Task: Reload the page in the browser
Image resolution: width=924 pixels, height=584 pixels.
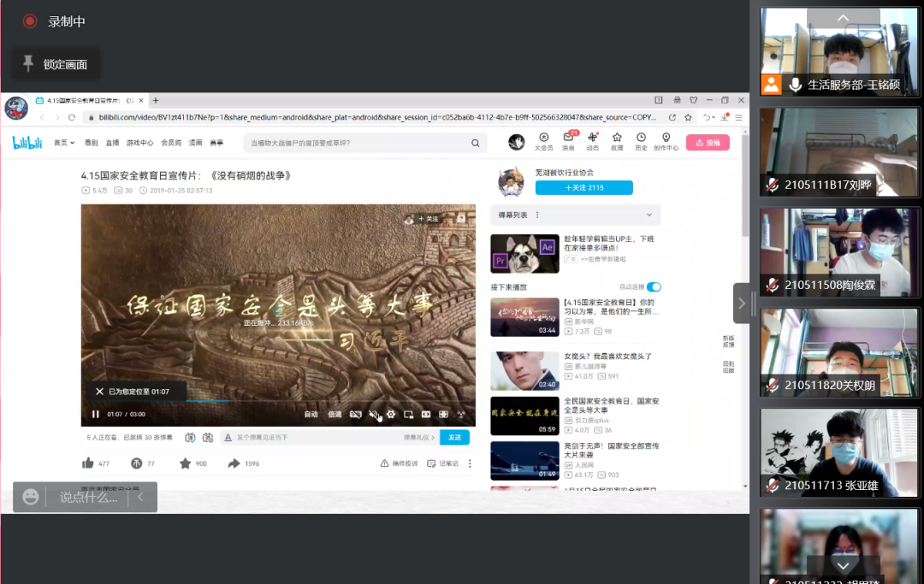Action: pos(72,117)
